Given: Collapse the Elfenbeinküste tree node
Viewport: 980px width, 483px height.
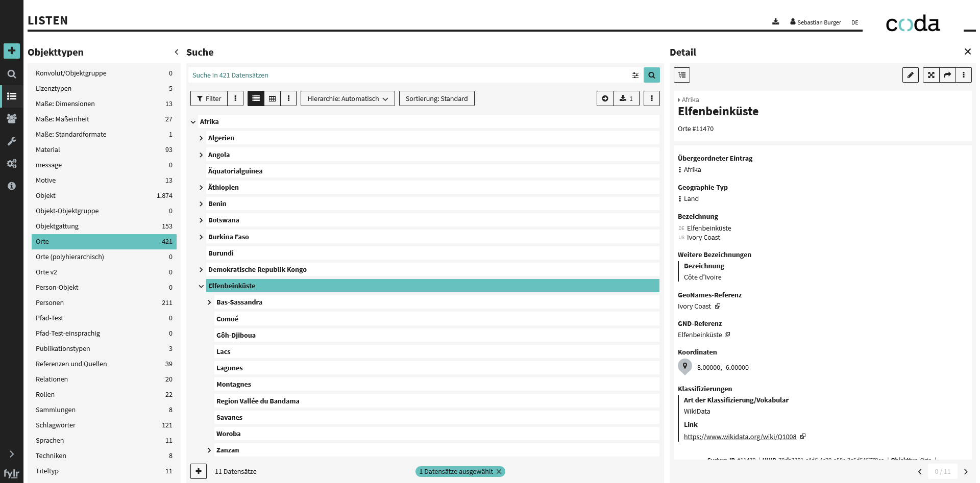Looking at the screenshot, I should tap(201, 286).
